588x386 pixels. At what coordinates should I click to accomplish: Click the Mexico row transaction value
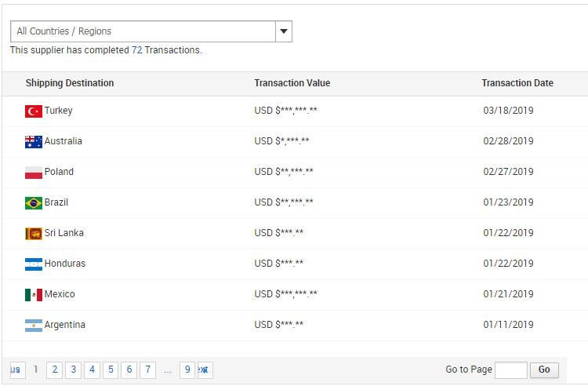pyautogui.click(x=285, y=294)
